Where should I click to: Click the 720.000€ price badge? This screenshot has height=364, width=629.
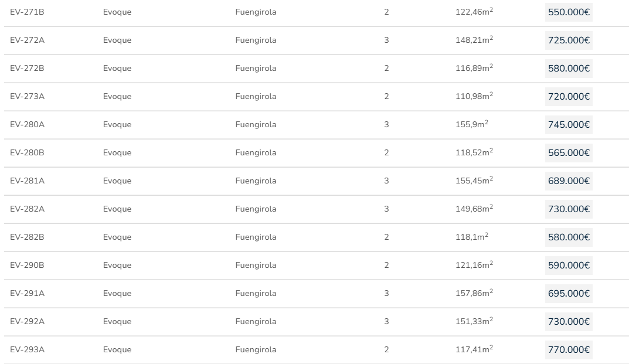click(x=569, y=97)
